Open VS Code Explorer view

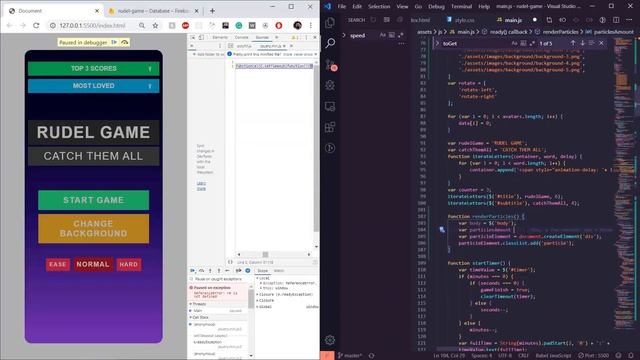point(330,22)
